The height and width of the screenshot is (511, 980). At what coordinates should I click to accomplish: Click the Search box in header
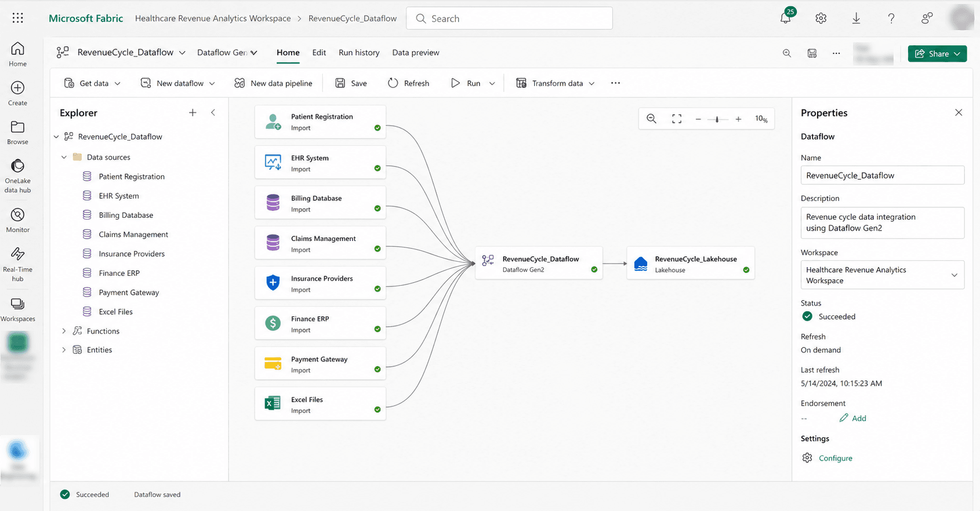pos(510,19)
